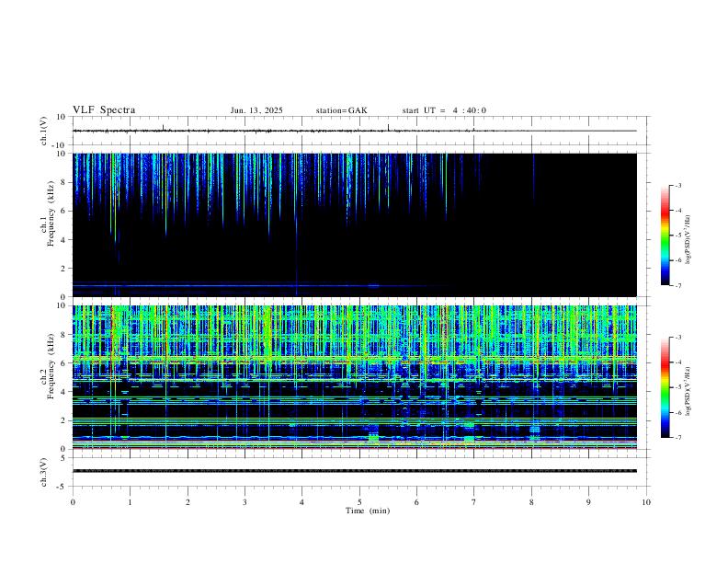
Task: Click the lower ch.2 PSD color bar
Action: tap(665, 387)
